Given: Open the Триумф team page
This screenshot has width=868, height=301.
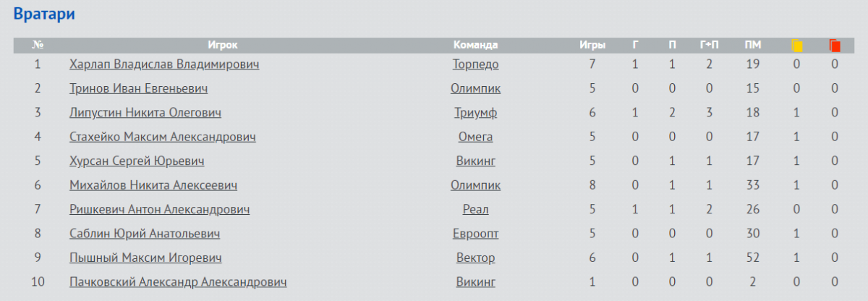Looking at the screenshot, I should [475, 113].
